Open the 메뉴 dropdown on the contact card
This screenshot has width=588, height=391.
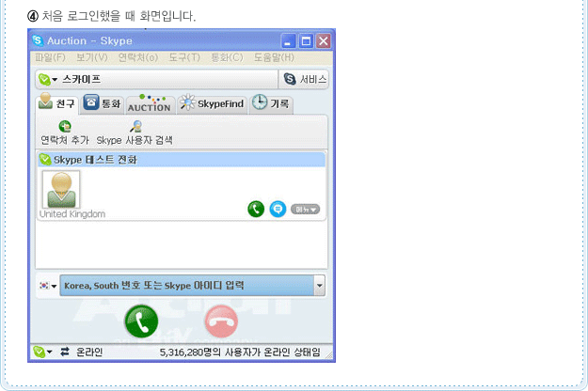pyautogui.click(x=305, y=210)
